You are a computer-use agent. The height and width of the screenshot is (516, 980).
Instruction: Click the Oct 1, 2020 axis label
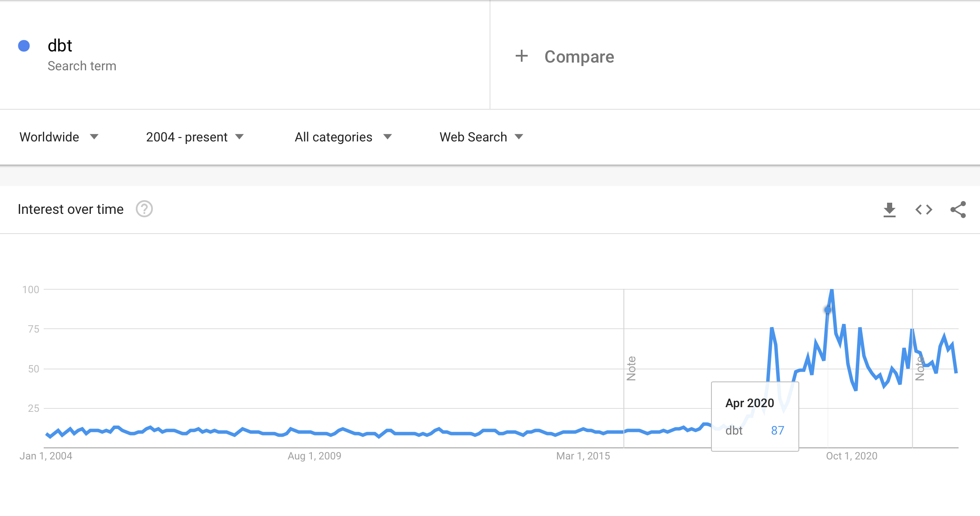pos(852,456)
